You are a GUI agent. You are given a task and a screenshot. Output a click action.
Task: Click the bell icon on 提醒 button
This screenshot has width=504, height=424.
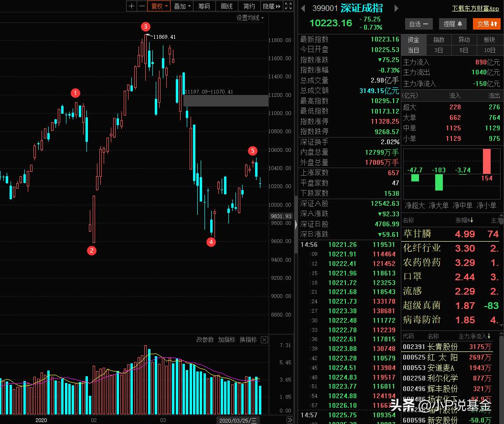(x=460, y=24)
